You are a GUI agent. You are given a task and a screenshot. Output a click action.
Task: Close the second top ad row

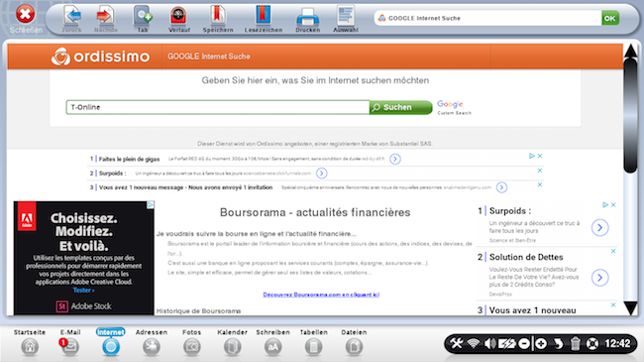540,171
